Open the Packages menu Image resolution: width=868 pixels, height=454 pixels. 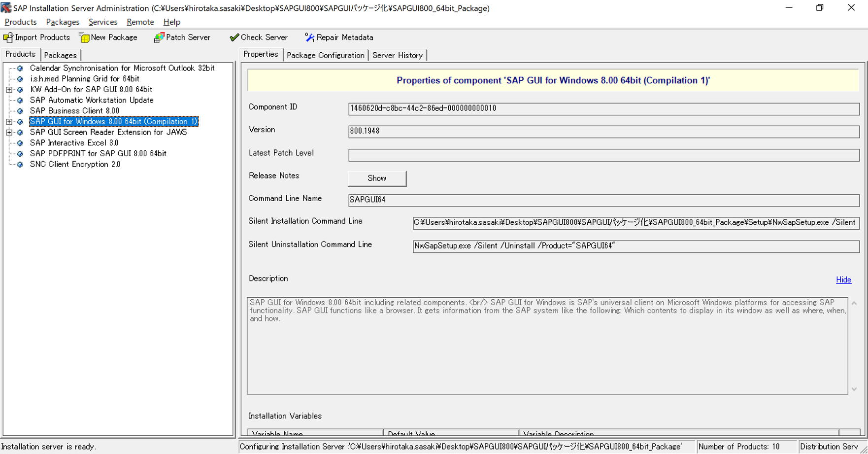[x=63, y=22]
